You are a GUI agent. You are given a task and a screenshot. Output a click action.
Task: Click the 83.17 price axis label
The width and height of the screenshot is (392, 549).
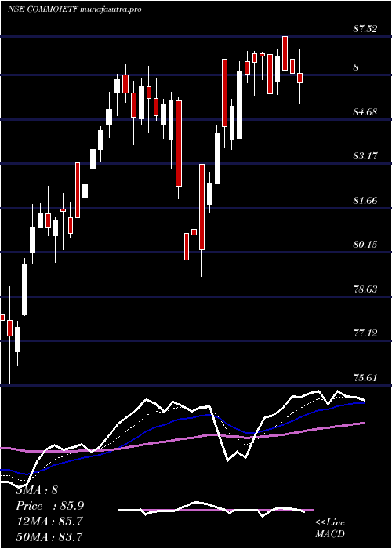365,156
